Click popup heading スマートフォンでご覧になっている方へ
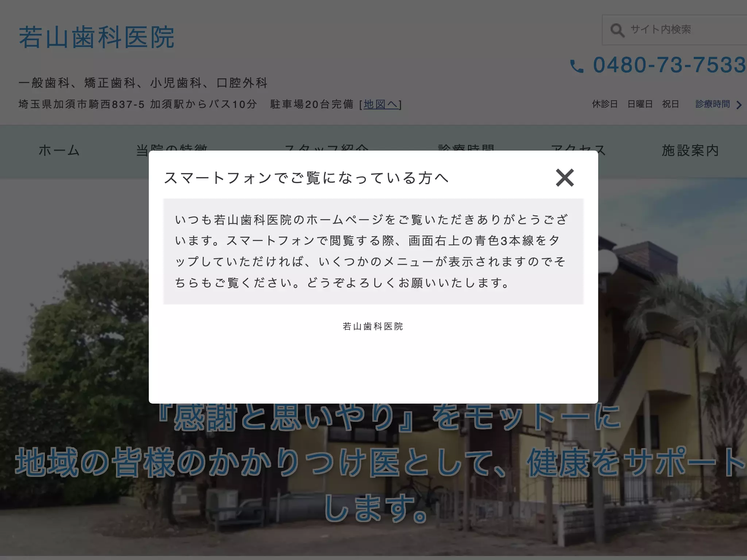Screen dimensions: 747x560 pyautogui.click(x=306, y=178)
